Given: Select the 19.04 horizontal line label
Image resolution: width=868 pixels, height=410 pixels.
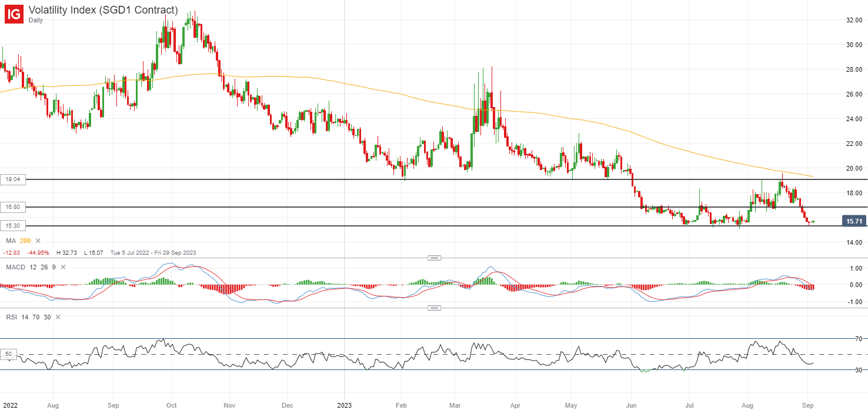Looking at the screenshot, I should click(x=13, y=181).
